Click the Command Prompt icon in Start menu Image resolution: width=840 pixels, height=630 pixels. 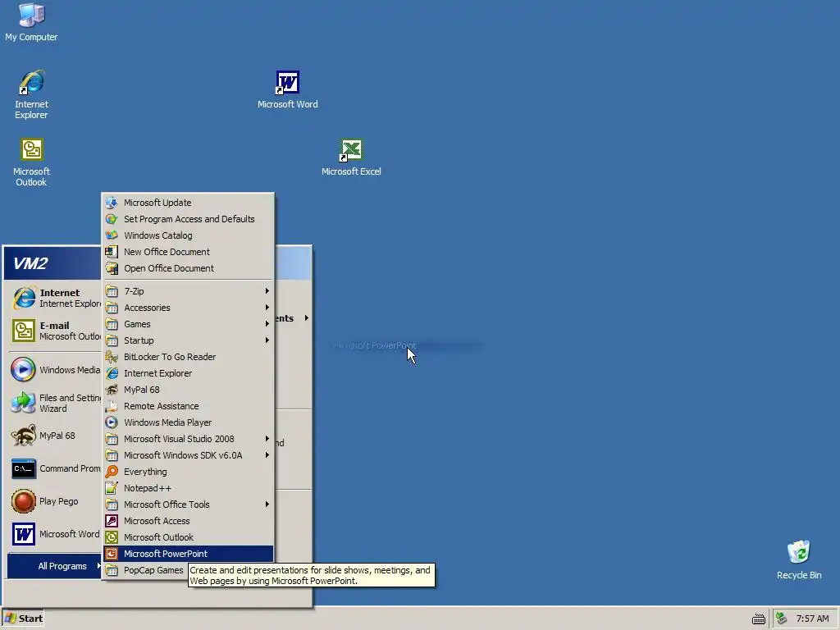[x=24, y=468]
